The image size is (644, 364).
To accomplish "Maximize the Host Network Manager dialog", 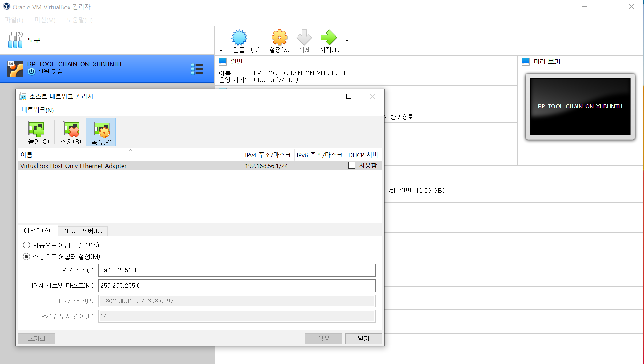I will 349,96.
